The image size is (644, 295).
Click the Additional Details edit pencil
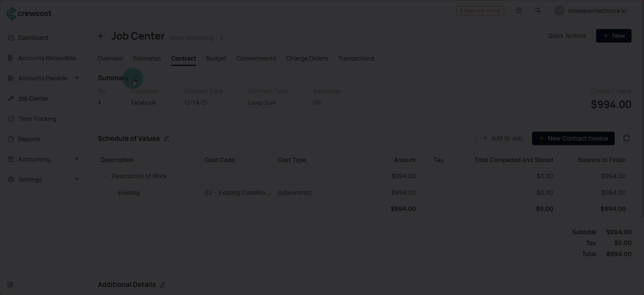point(163,285)
